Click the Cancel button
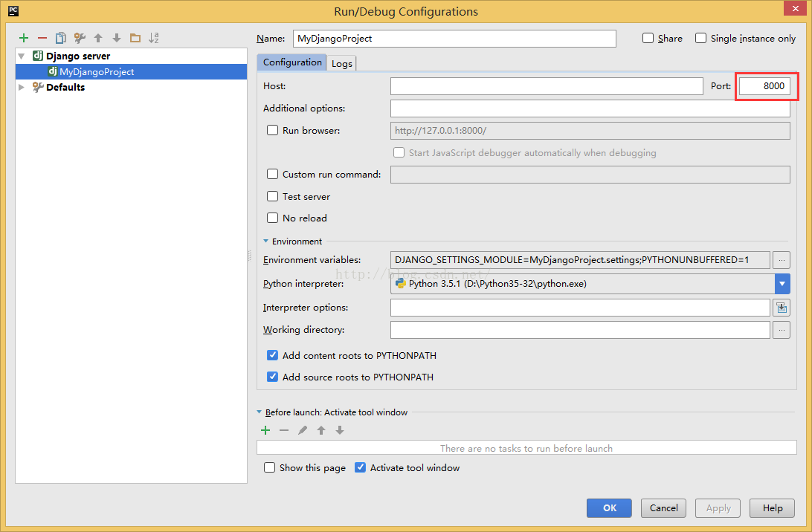Screen dimensions: 812x532 663,508
